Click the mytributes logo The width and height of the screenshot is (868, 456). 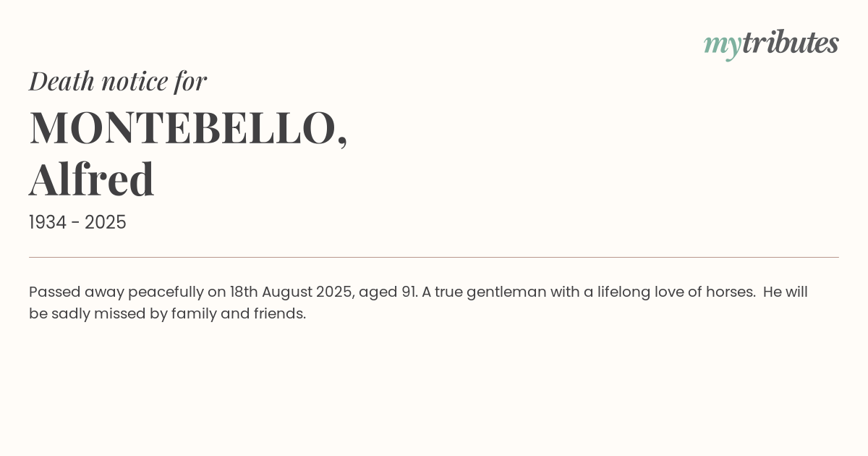pyautogui.click(x=771, y=43)
